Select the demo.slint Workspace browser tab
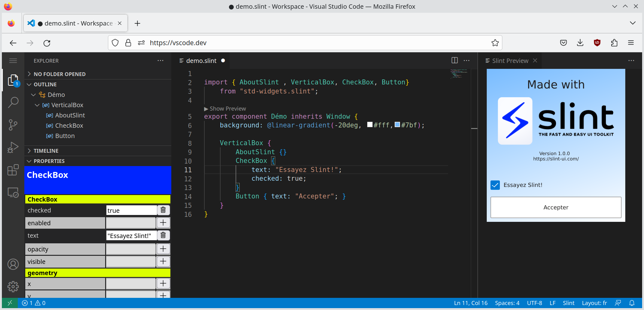 [x=75, y=23]
